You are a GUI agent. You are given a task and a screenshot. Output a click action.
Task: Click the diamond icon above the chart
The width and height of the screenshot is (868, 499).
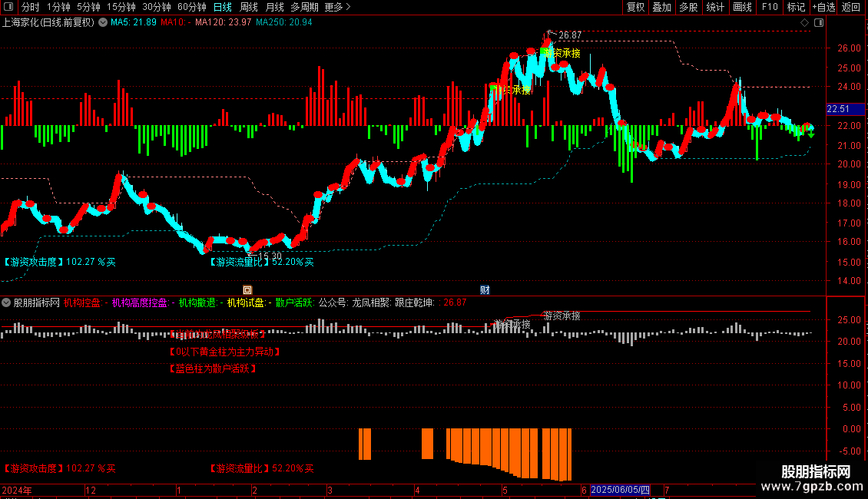point(804,23)
